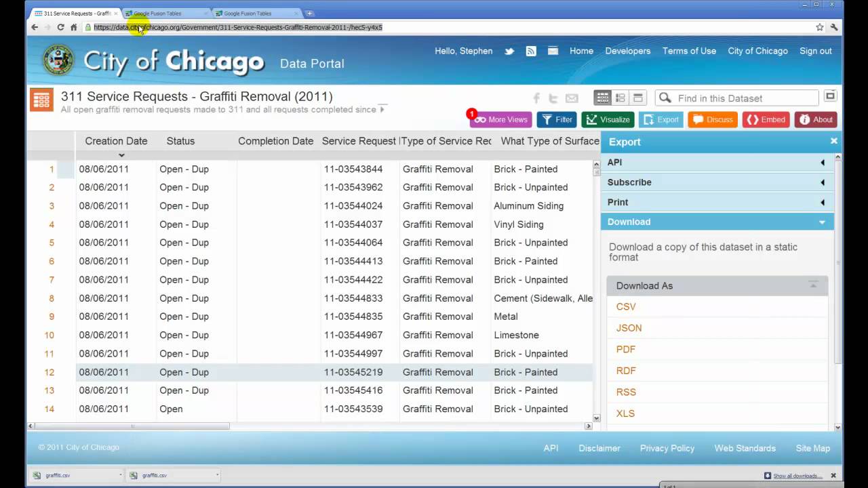Open the Chrome wrench settings menu
The height and width of the screenshot is (488, 868).
pyautogui.click(x=834, y=27)
